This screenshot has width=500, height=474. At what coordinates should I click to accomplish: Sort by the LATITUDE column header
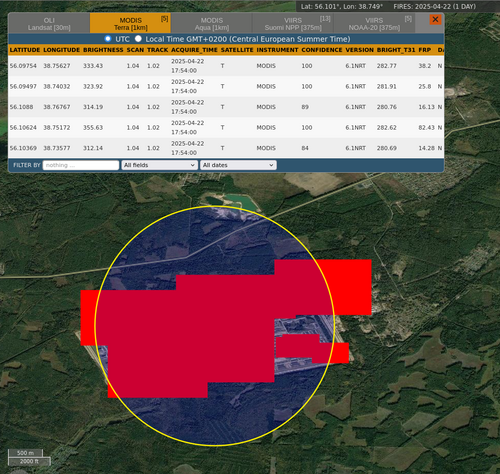click(x=25, y=50)
